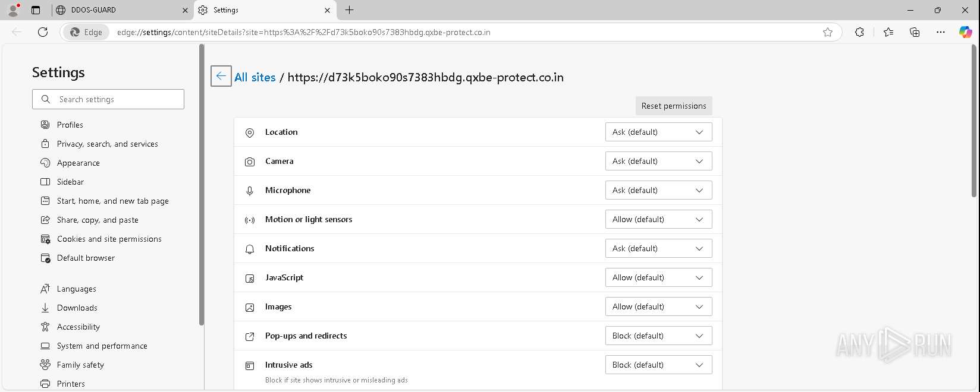This screenshot has height=392, width=980.
Task: Open the Motion or light sensors dropdown
Action: point(658,219)
